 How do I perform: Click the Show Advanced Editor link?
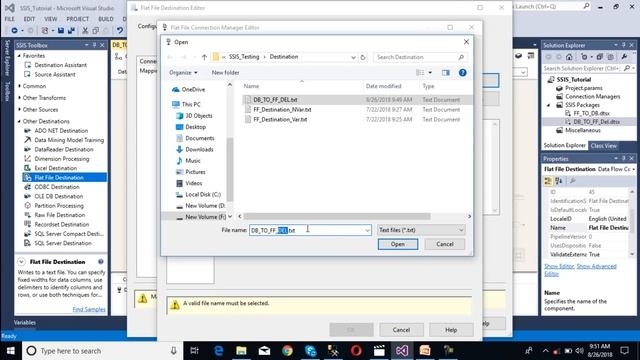pos(596,266)
